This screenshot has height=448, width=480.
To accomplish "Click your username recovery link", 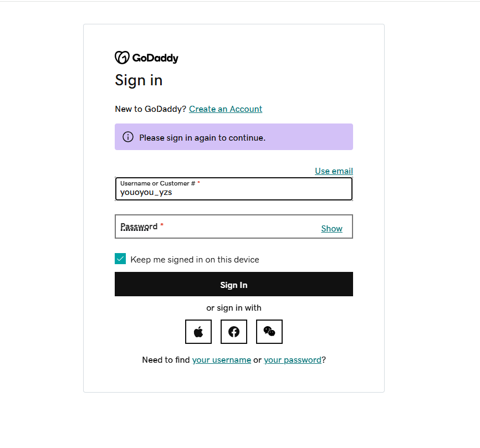I will pyautogui.click(x=222, y=359).
